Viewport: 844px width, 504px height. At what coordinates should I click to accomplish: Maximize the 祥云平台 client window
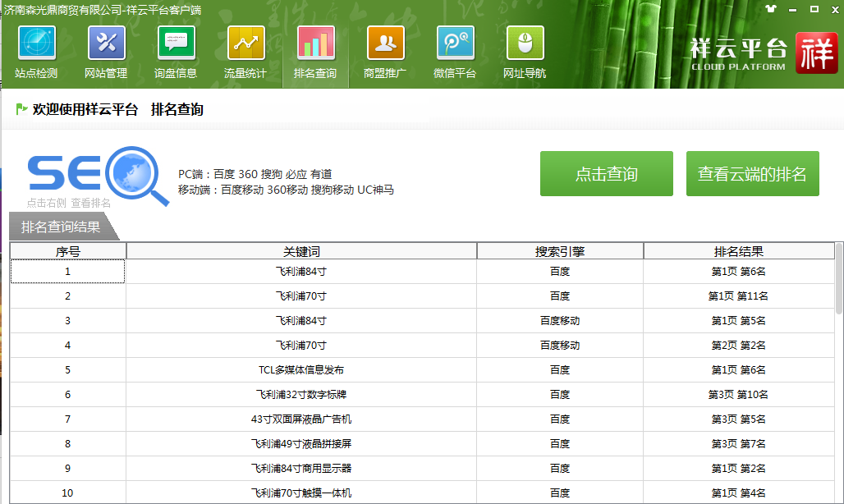click(814, 9)
